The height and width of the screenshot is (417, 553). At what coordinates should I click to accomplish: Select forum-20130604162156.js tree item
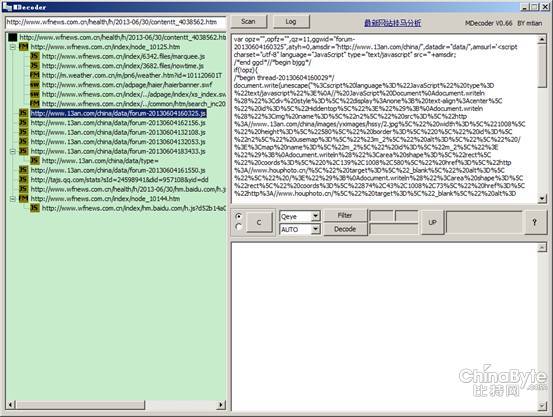118,123
